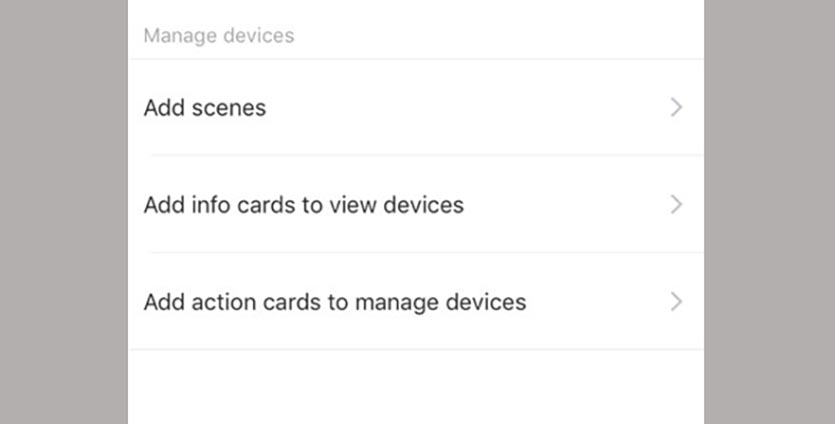Click the gray margin left of the panel
This screenshot has width=835, height=424.
(63, 212)
